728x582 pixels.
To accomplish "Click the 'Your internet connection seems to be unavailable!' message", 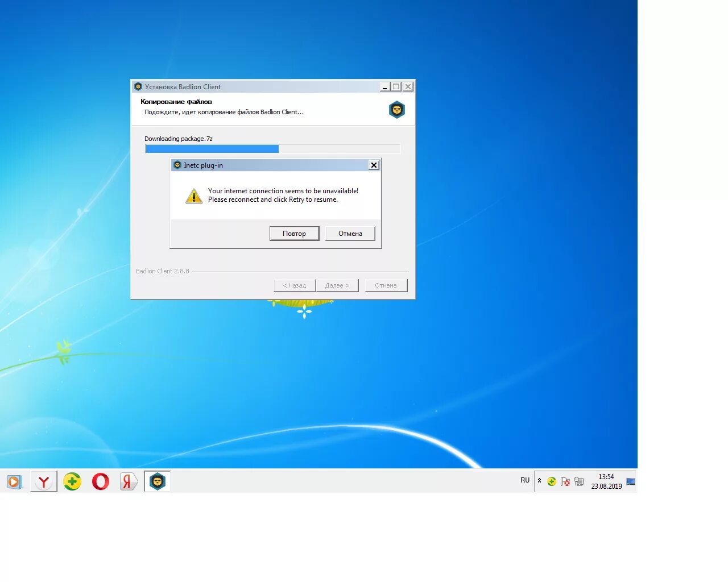I will (x=283, y=191).
